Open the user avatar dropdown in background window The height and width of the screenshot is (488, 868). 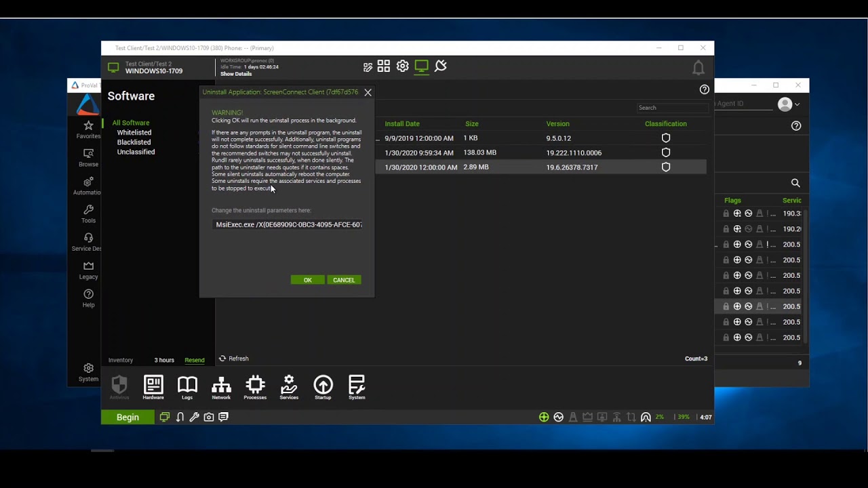coord(789,104)
